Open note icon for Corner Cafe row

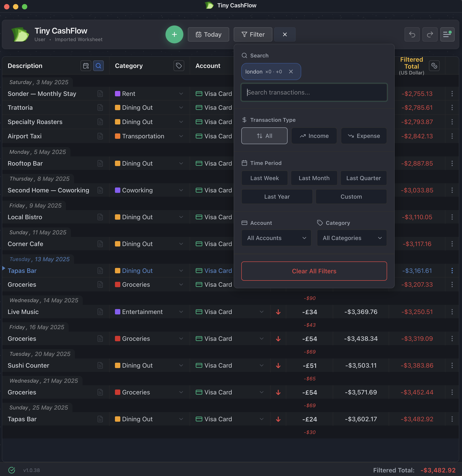100,244
